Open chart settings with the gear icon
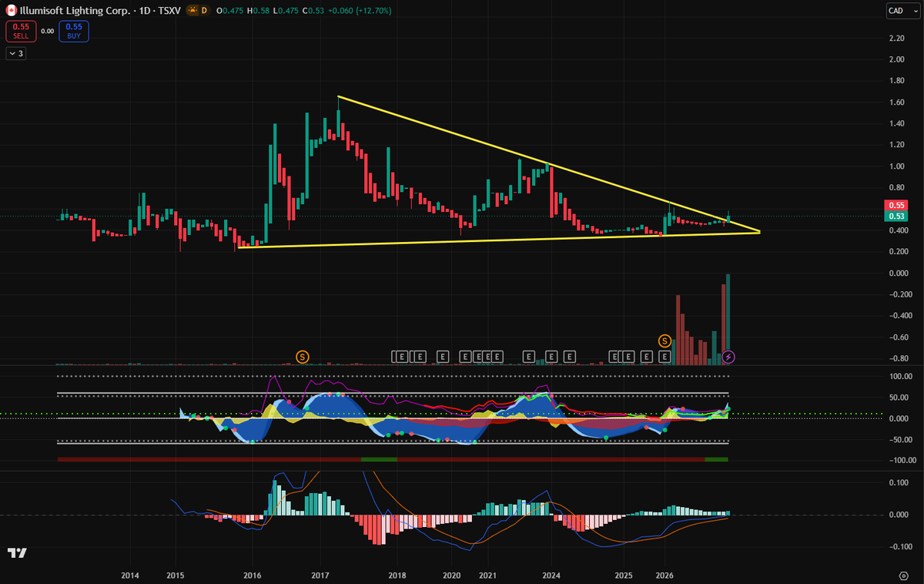 (905, 576)
